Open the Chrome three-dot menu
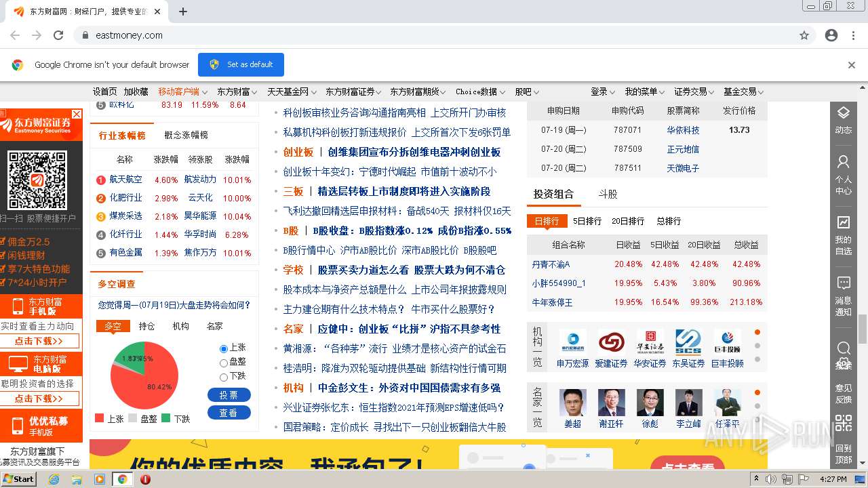The image size is (868, 488). pyautogui.click(x=852, y=35)
